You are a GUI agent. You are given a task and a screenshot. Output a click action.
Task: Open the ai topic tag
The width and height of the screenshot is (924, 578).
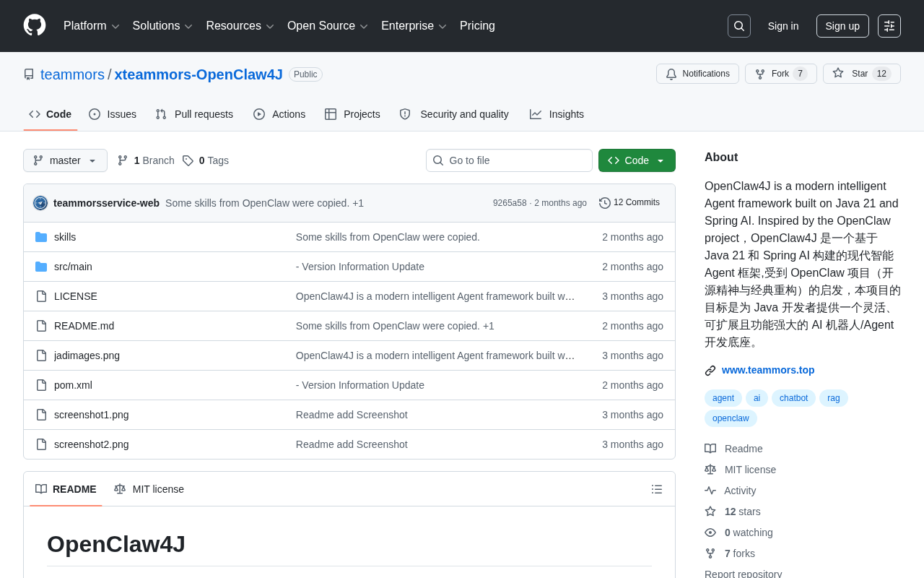point(757,398)
